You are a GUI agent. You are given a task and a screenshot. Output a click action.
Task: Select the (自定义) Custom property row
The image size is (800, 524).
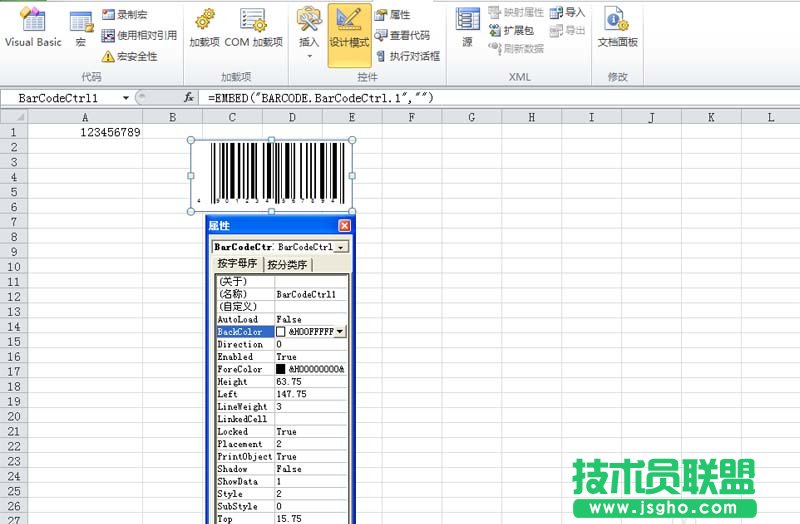pyautogui.click(x=282, y=307)
